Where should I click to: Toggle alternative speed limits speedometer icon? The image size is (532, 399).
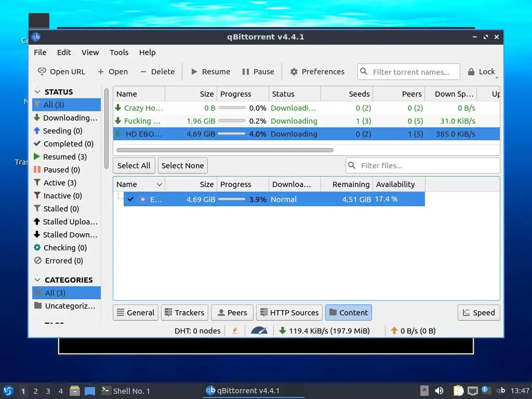[x=259, y=330]
